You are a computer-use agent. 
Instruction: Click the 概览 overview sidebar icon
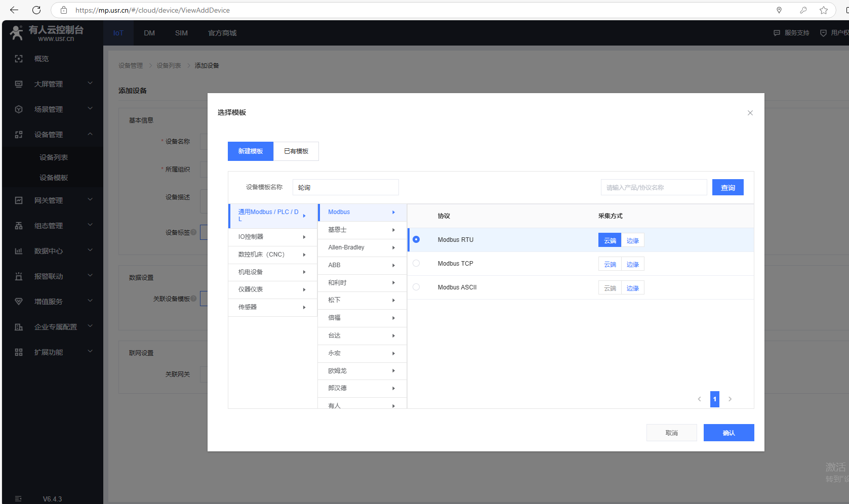point(19,59)
